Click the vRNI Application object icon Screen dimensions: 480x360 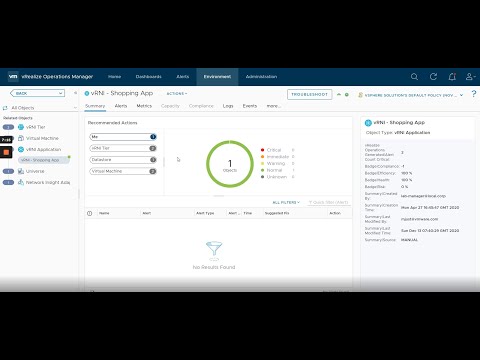point(21,149)
